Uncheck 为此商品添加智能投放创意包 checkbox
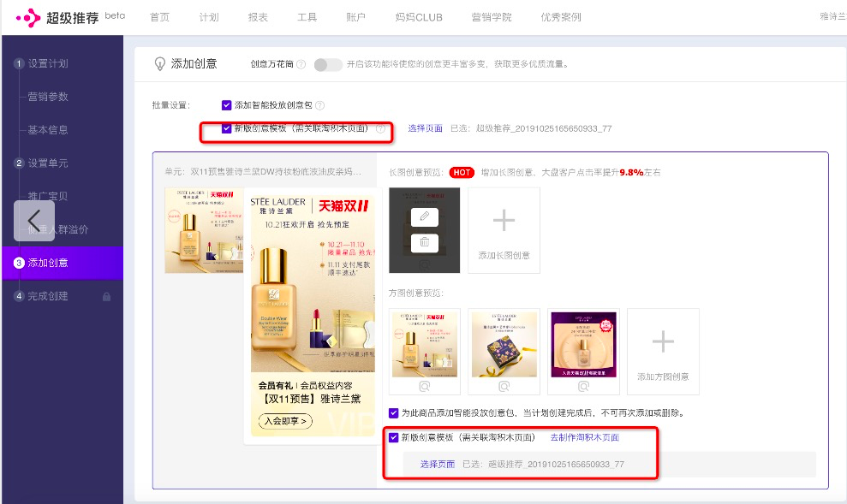This screenshot has height=504, width=847. pyautogui.click(x=394, y=413)
